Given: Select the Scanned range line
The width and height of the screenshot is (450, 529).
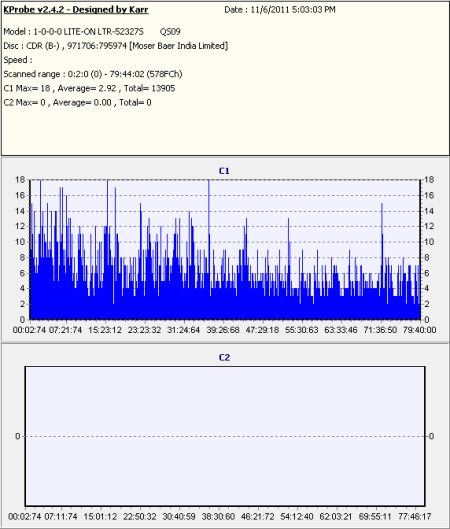Looking at the screenshot, I should tap(93, 74).
